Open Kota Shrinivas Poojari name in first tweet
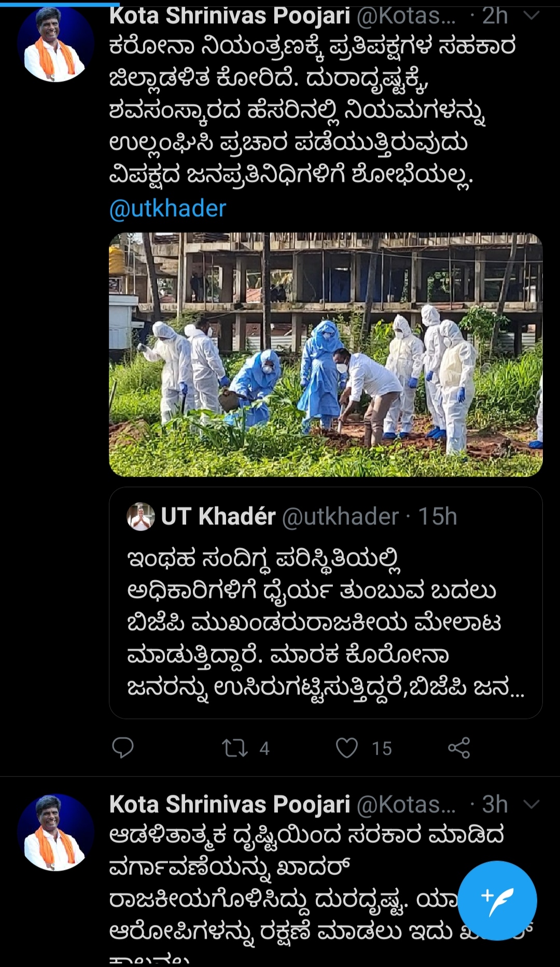The height and width of the screenshot is (967, 560). 230,16
